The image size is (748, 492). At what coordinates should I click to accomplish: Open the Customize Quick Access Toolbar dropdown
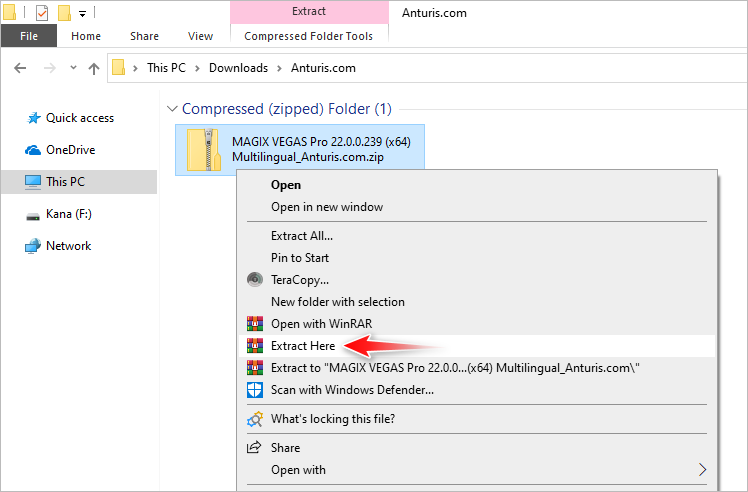[82, 14]
